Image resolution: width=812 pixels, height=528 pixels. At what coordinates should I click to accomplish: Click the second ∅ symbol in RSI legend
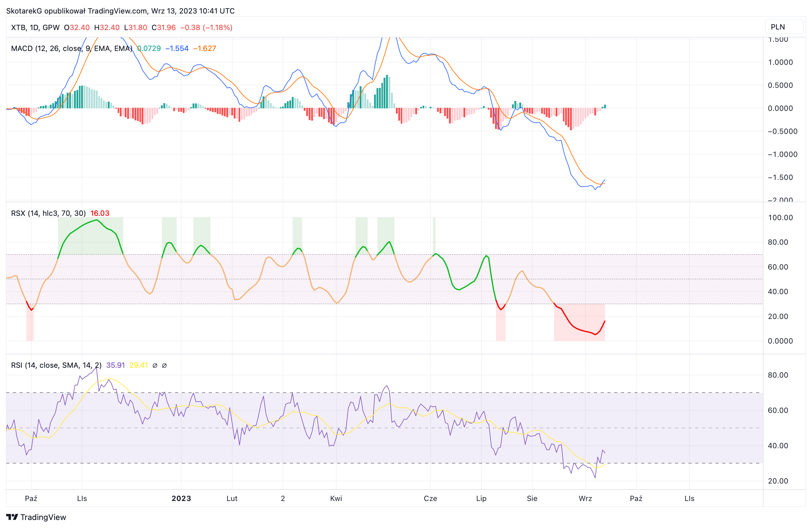tap(164, 366)
